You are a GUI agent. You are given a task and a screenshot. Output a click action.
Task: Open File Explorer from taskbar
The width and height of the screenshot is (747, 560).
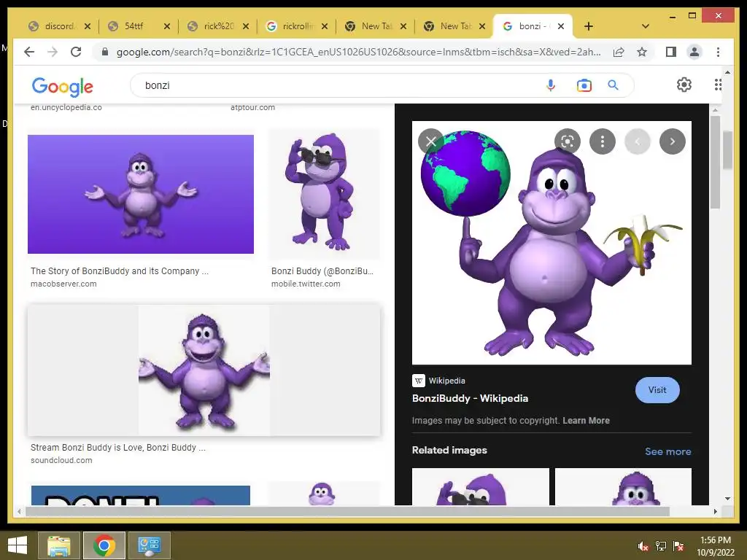pos(58,545)
